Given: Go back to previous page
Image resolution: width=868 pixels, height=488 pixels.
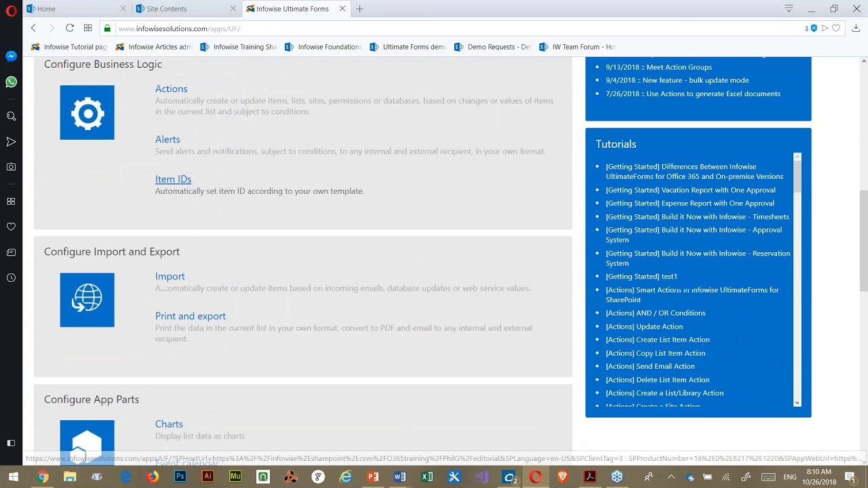Looking at the screenshot, I should coord(33,28).
